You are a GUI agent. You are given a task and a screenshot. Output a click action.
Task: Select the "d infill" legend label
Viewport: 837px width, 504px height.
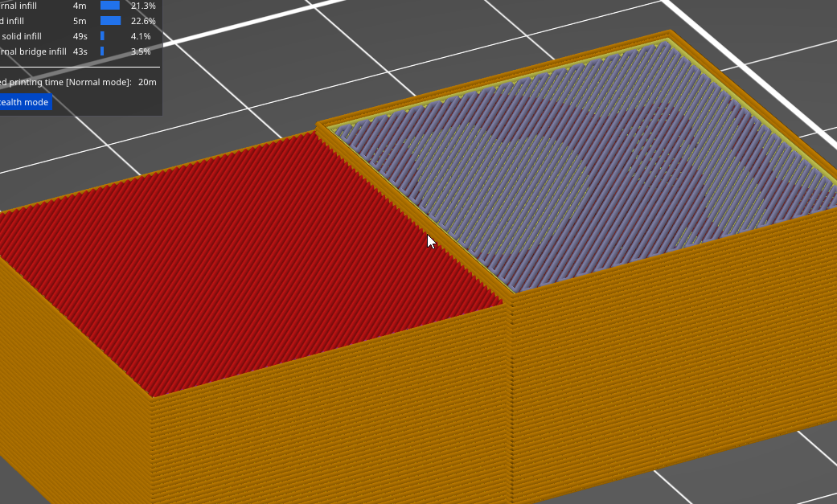(12, 21)
